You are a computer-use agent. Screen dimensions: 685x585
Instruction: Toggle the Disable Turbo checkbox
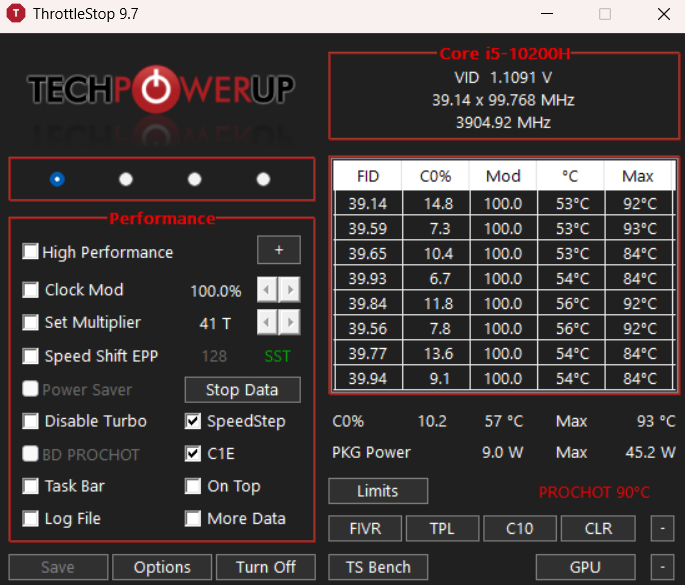(30, 421)
